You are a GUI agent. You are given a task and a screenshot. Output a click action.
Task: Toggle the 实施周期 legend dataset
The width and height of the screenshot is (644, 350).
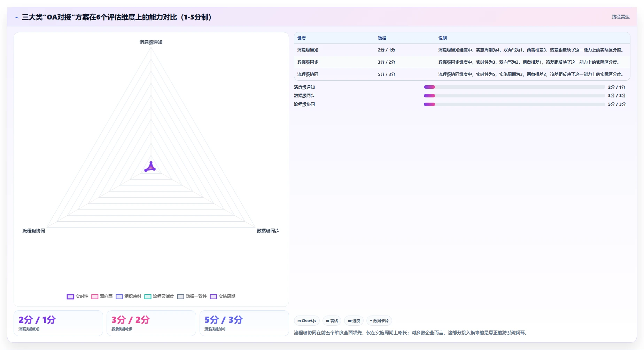coord(223,296)
